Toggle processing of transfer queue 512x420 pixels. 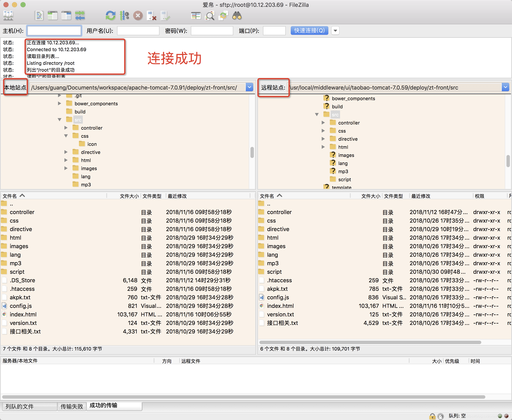click(124, 16)
